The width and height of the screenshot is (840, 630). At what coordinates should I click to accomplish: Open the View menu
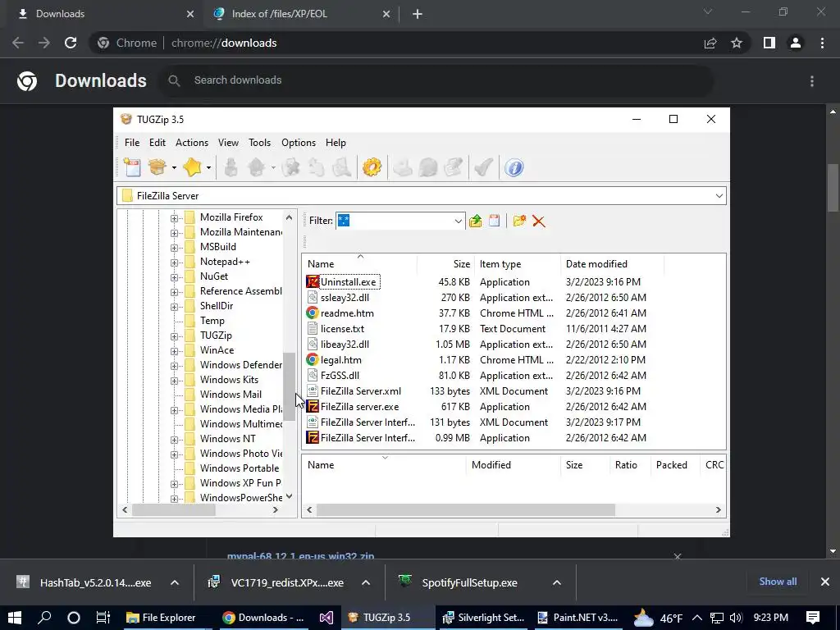[228, 143]
